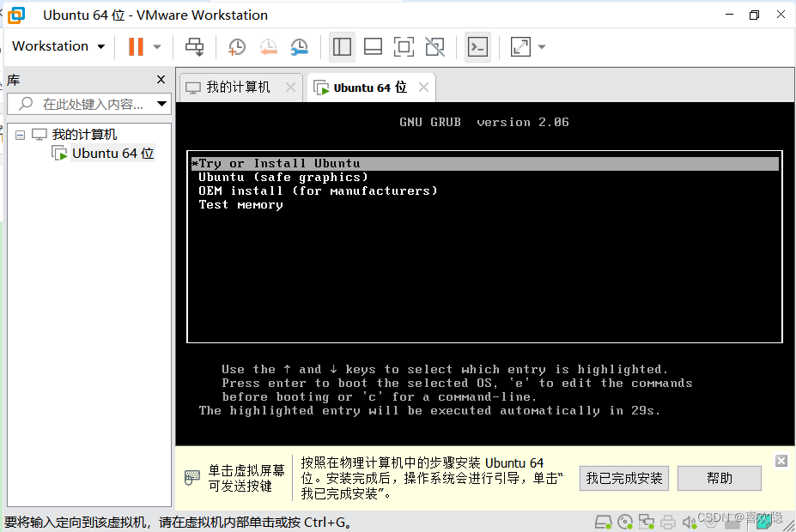Screen dimensions: 796x532
Task: Toggle the library sidebar panel view
Action: pyautogui.click(x=342, y=47)
